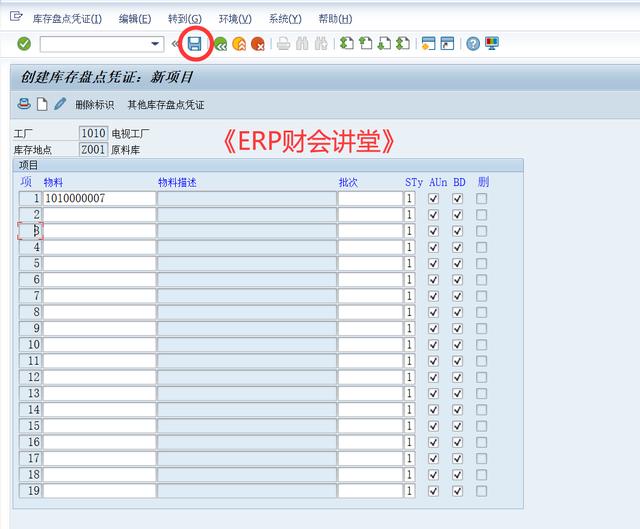This screenshot has height=529, width=640.
Task: Select row number 3 item cell
Action: point(31,231)
